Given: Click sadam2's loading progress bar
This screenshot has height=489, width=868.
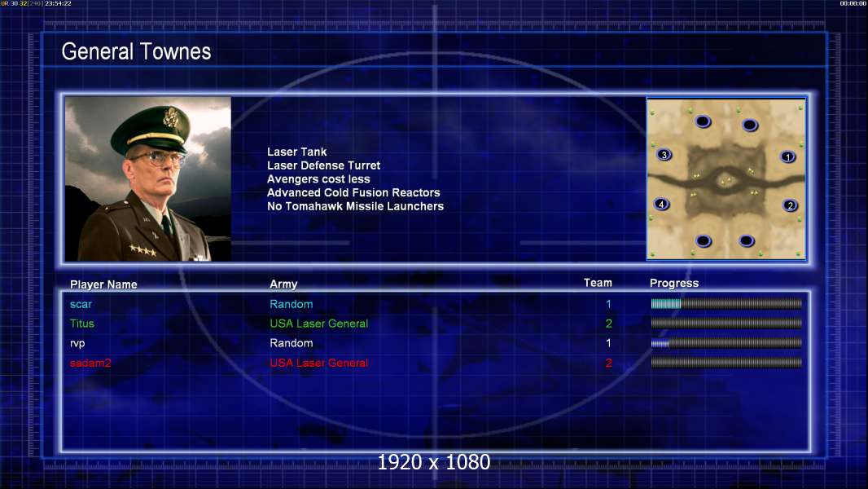Looking at the screenshot, I should point(726,362).
